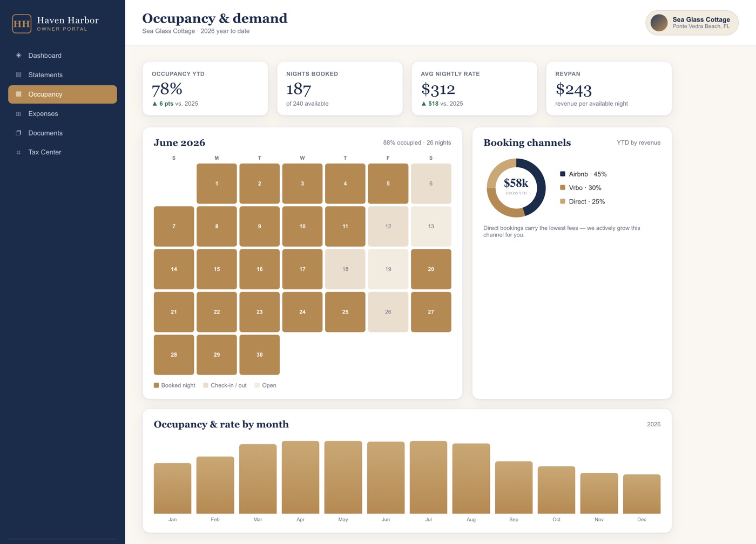Click the "June 2026" heading
The width and height of the screenshot is (756, 544).
(179, 143)
